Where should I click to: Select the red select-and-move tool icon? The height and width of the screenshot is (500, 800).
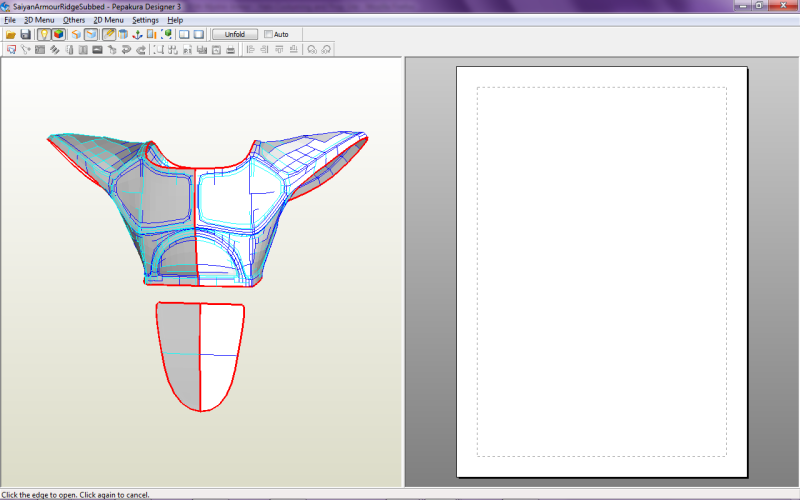[x=11, y=49]
